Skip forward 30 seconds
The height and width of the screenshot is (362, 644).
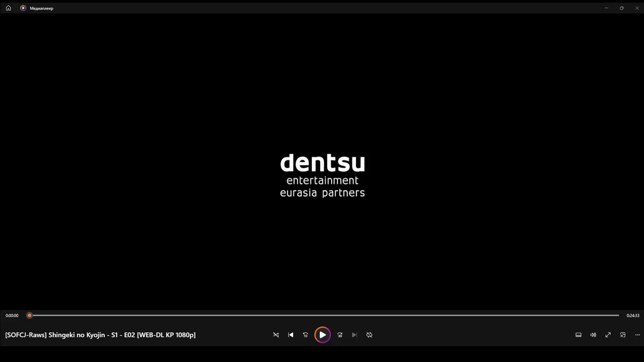pos(340,335)
